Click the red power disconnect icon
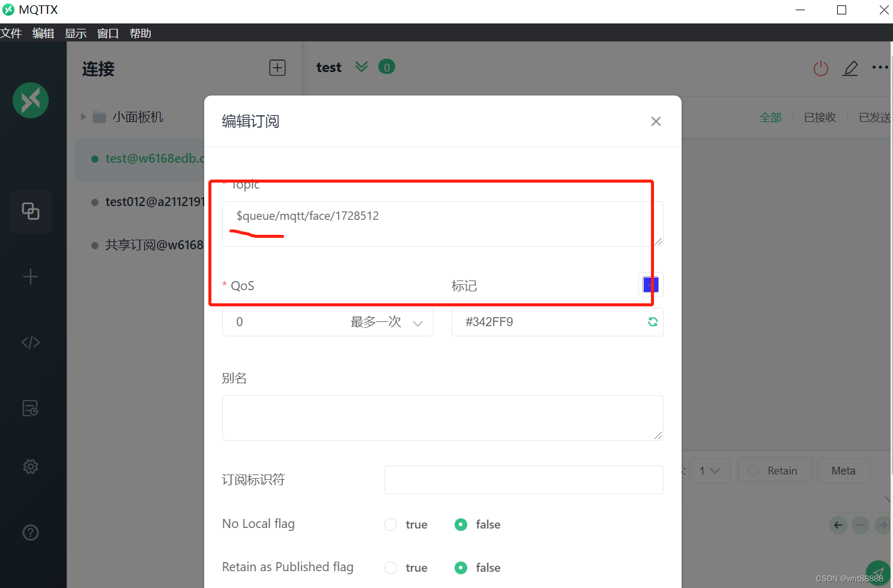 (x=821, y=68)
